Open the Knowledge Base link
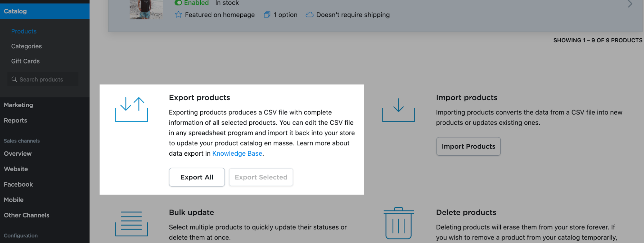The height and width of the screenshot is (243, 644). tap(237, 153)
